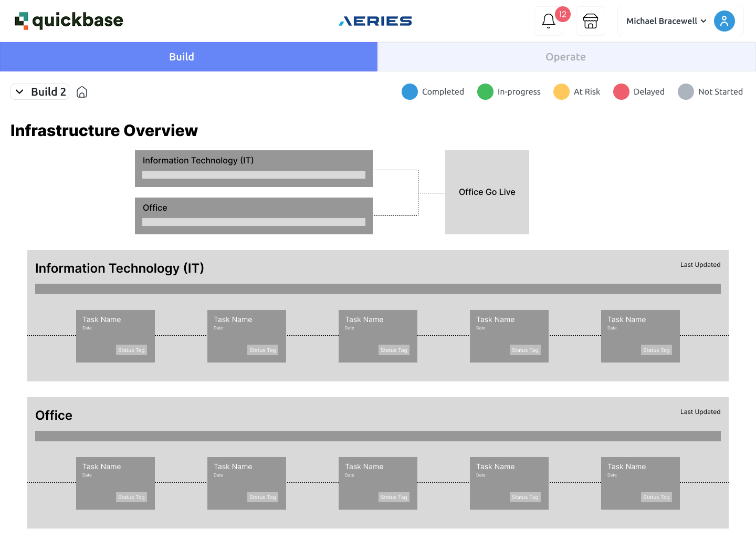The image size is (756, 538).
Task: Open the Michael Bracewell user menu
Action: pyautogui.click(x=680, y=21)
